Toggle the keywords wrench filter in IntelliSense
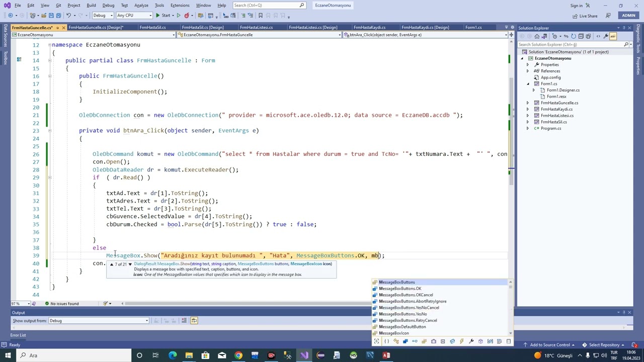This screenshot has height=362, width=644. [471, 341]
